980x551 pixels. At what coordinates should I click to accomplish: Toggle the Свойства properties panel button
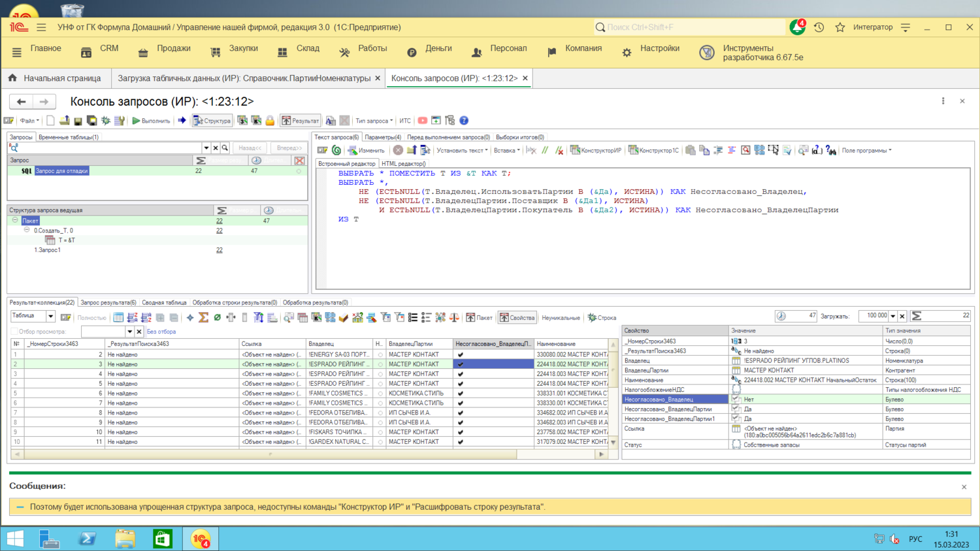point(517,317)
